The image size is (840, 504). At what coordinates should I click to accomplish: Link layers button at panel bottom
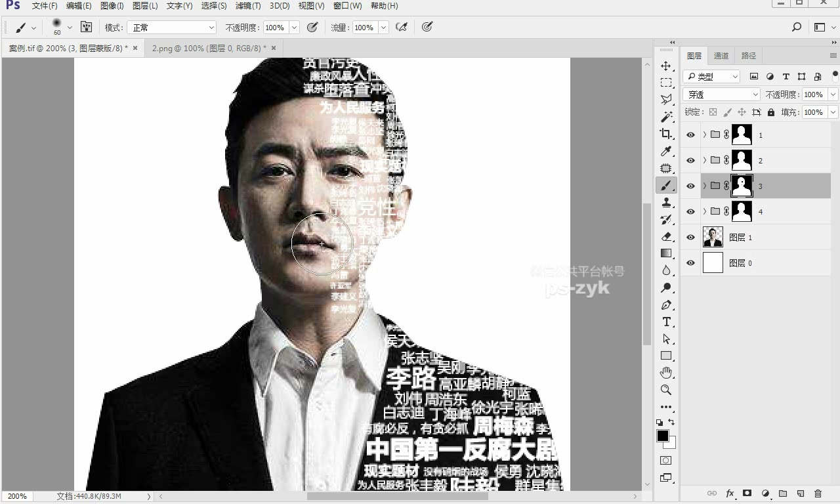coord(711,493)
